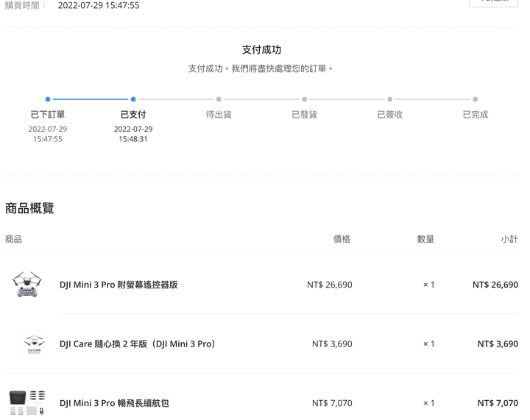Open DJI Care 隨心換 product thumbnail
Viewport: 530px width, 420px height.
coord(35,344)
